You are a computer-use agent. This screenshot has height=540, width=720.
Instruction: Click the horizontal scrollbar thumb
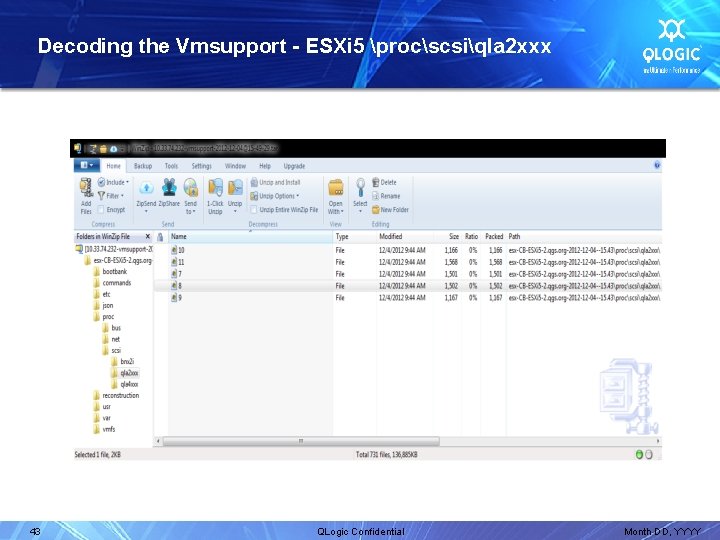coord(301,441)
